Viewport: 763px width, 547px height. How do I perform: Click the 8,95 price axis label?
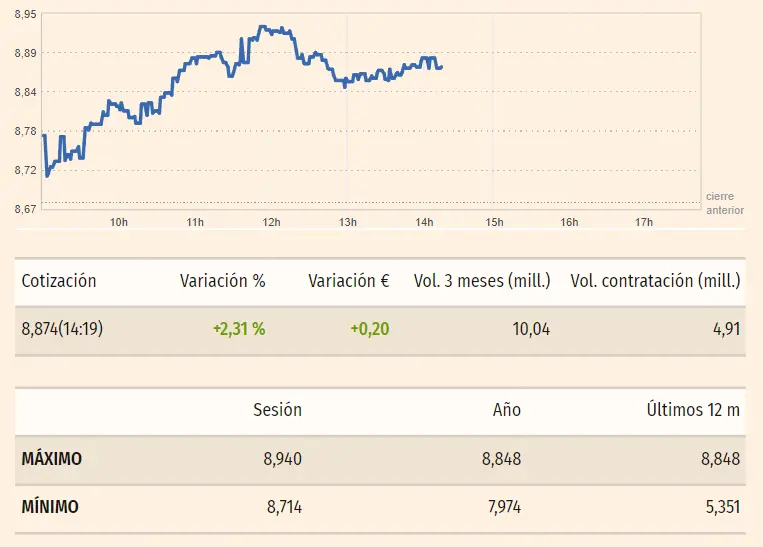[26, 14]
